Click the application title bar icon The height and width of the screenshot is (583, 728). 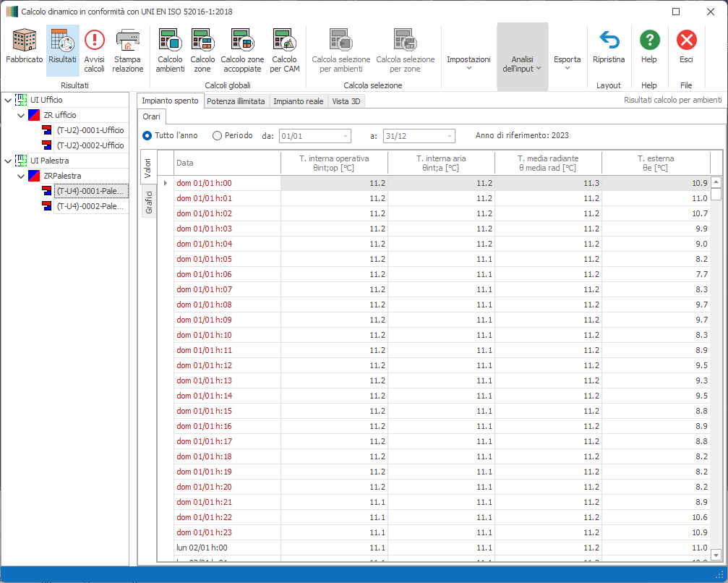point(12,11)
